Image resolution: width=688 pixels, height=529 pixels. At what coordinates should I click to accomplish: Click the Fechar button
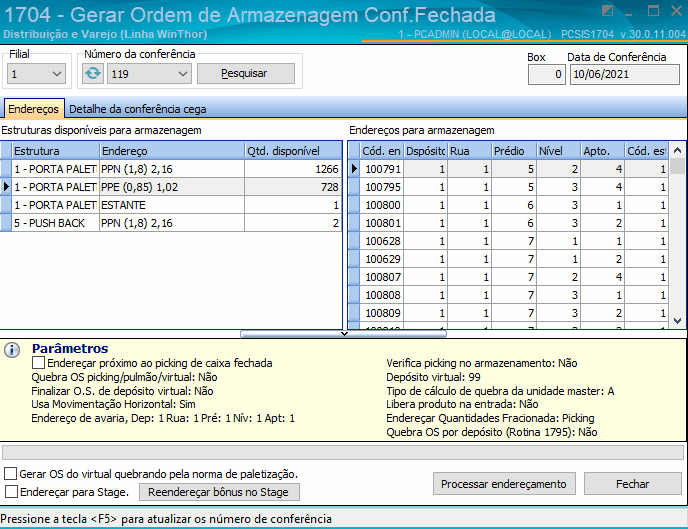tap(632, 484)
